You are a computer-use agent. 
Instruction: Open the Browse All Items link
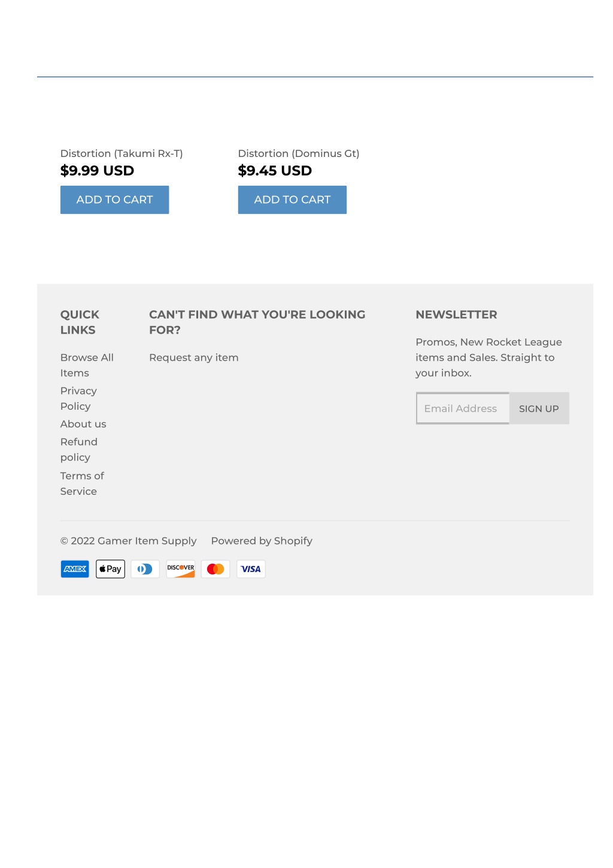(87, 365)
